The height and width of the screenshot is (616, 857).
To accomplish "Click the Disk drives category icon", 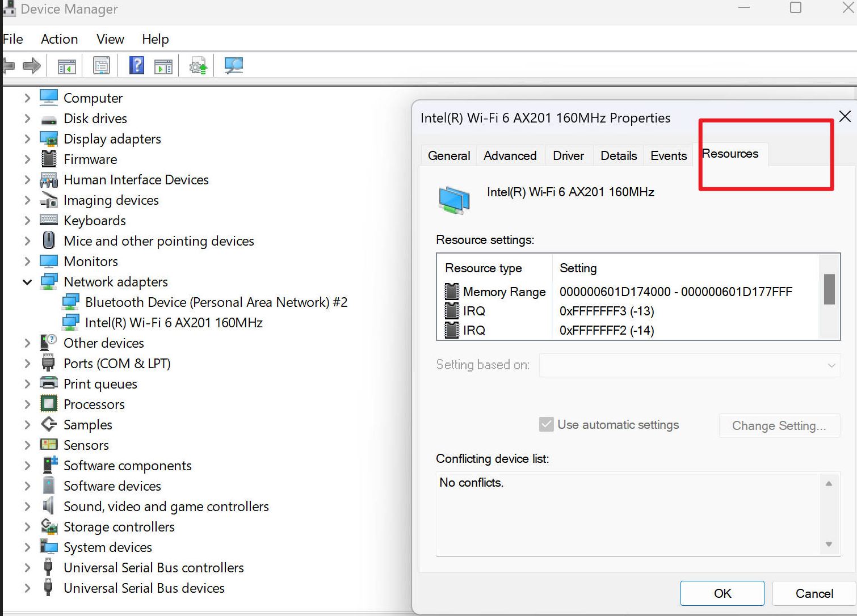I will pyautogui.click(x=49, y=119).
